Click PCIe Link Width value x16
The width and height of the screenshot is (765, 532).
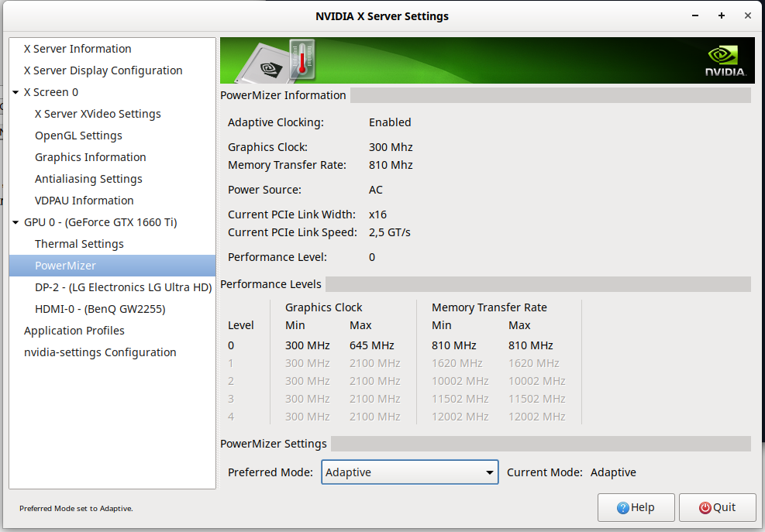point(377,215)
